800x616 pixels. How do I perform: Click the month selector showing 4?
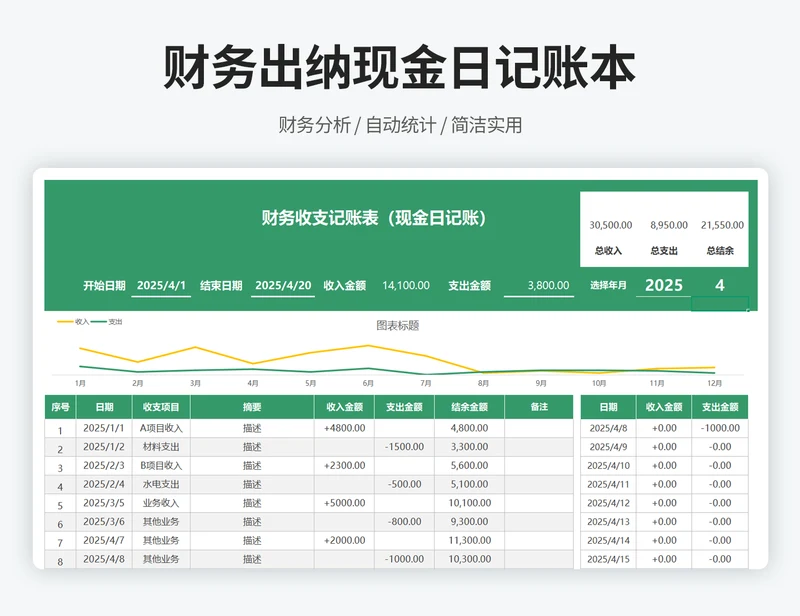pyautogui.click(x=719, y=285)
